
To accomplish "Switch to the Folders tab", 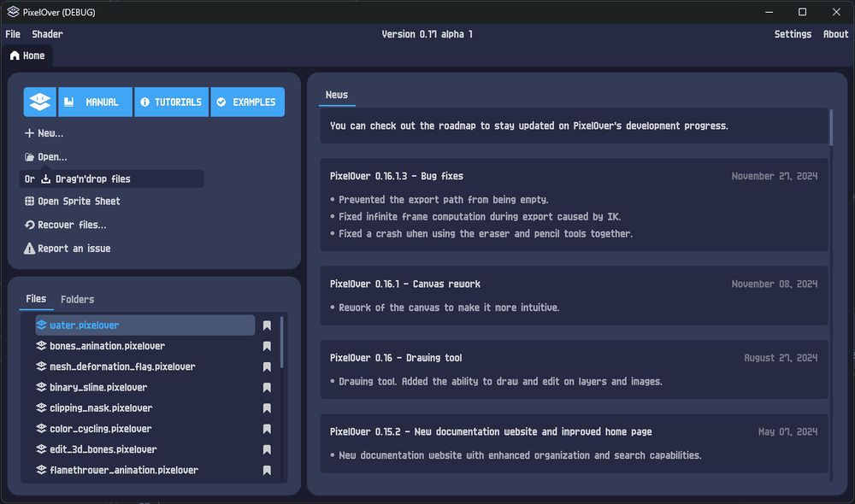I will [78, 299].
